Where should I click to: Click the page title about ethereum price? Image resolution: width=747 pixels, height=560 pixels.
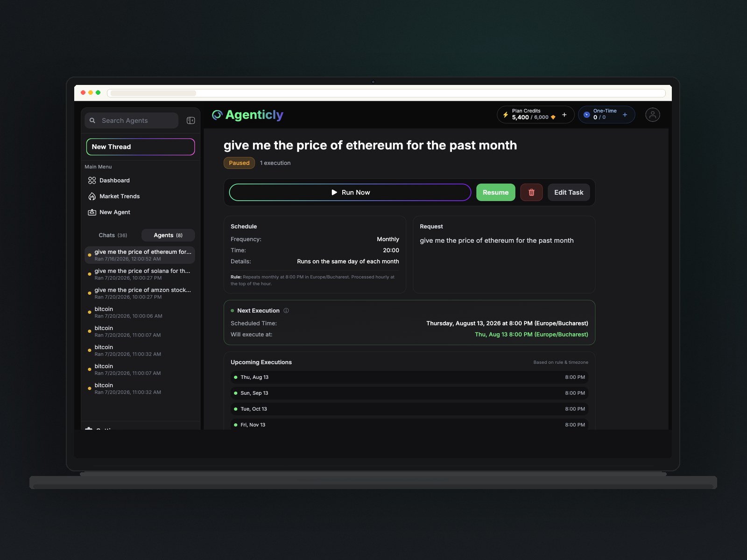coord(370,146)
